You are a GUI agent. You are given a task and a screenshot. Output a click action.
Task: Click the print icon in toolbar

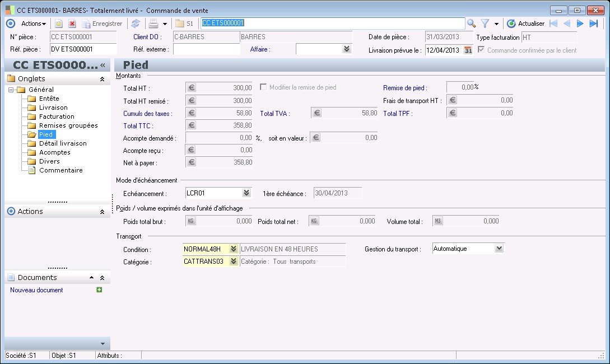pyautogui.click(x=153, y=24)
